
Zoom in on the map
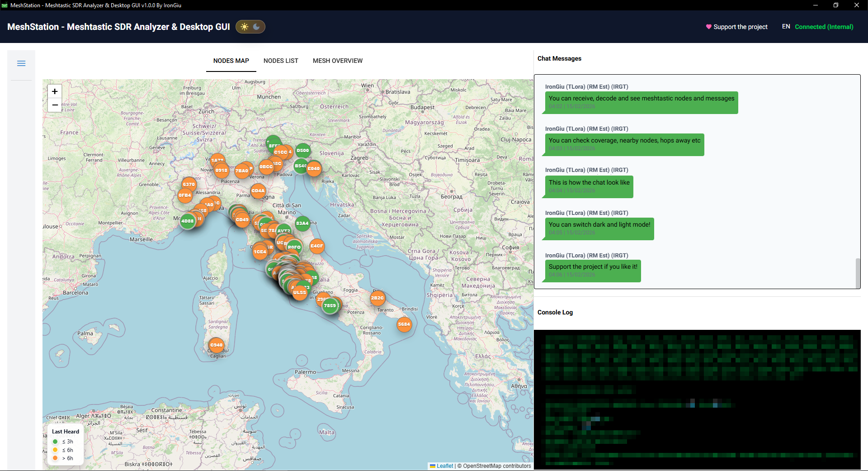[x=55, y=91]
